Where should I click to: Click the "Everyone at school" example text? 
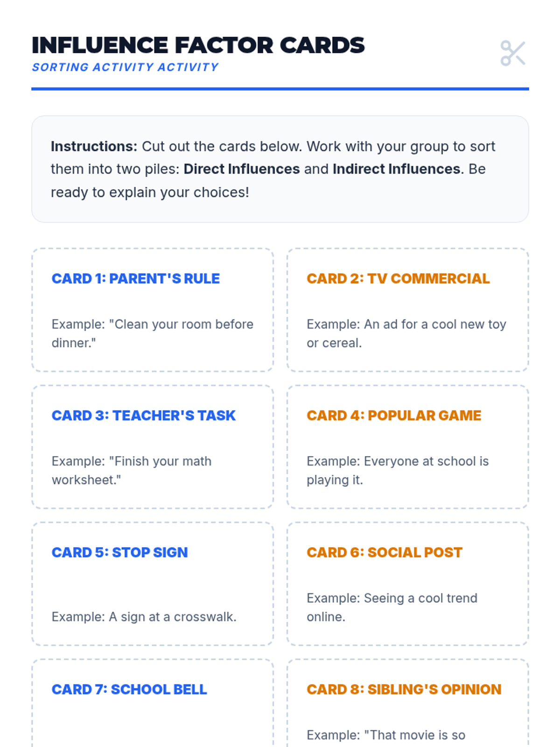397,471
